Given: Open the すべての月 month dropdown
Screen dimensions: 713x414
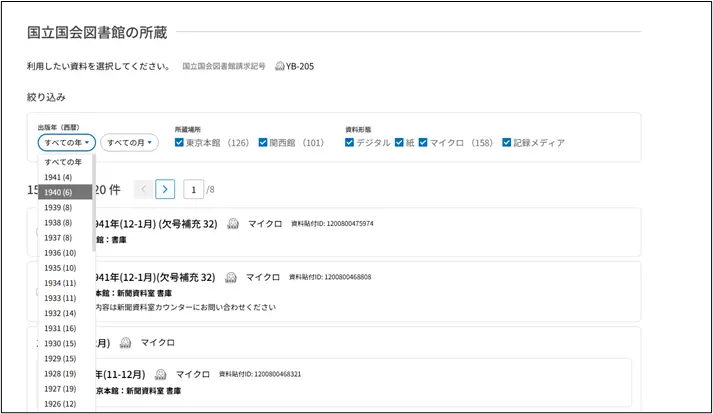Looking at the screenshot, I should 130,142.
